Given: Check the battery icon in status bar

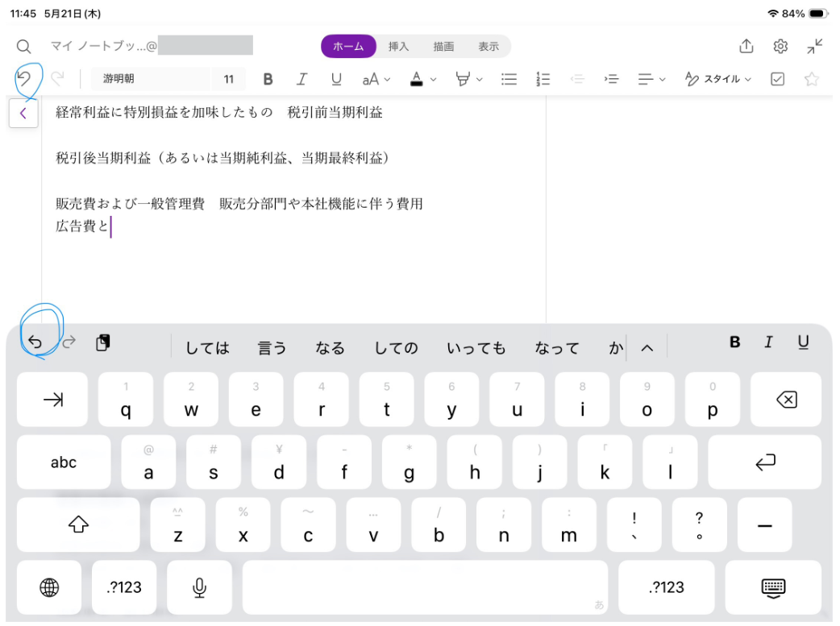Looking at the screenshot, I should 818,14.
